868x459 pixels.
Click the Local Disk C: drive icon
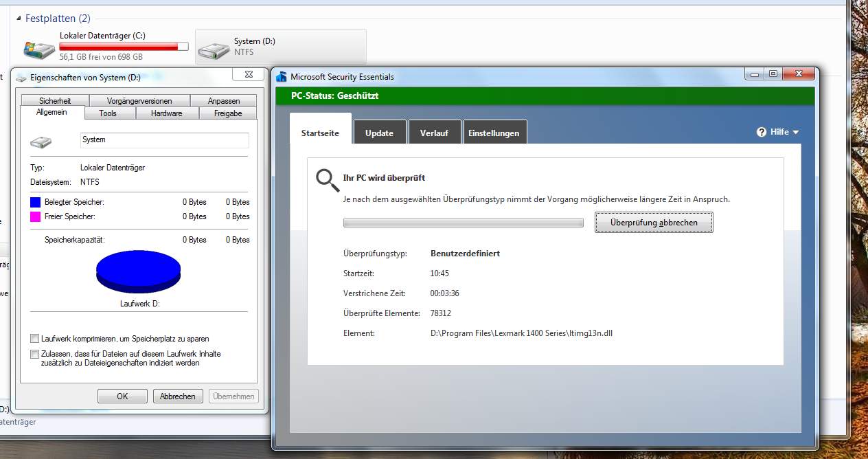pos(39,49)
